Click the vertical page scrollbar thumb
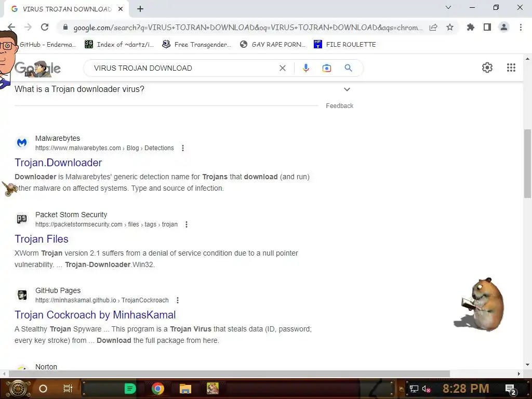The height and width of the screenshot is (399, 532). pos(527,164)
